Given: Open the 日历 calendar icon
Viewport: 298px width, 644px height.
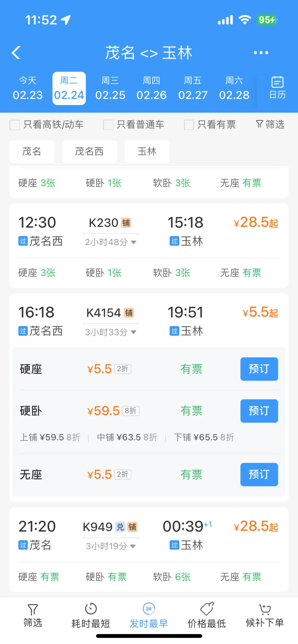Looking at the screenshot, I should click(277, 82).
